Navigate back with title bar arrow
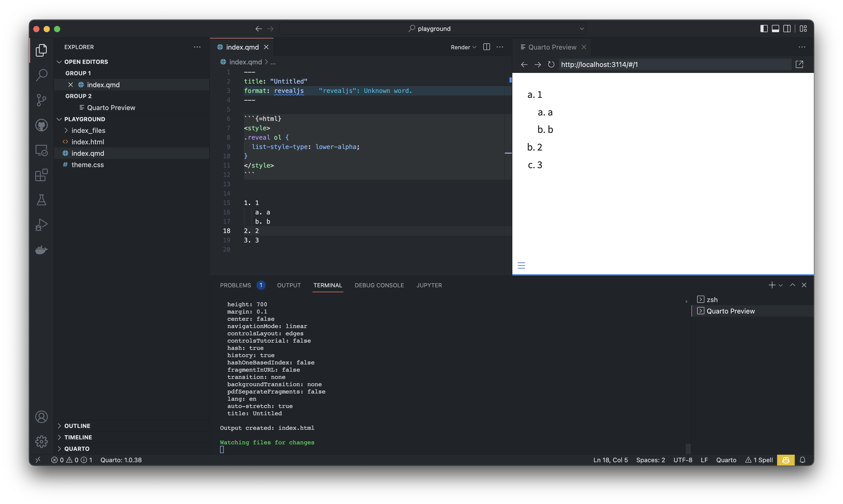This screenshot has width=843, height=504. pyautogui.click(x=259, y=29)
